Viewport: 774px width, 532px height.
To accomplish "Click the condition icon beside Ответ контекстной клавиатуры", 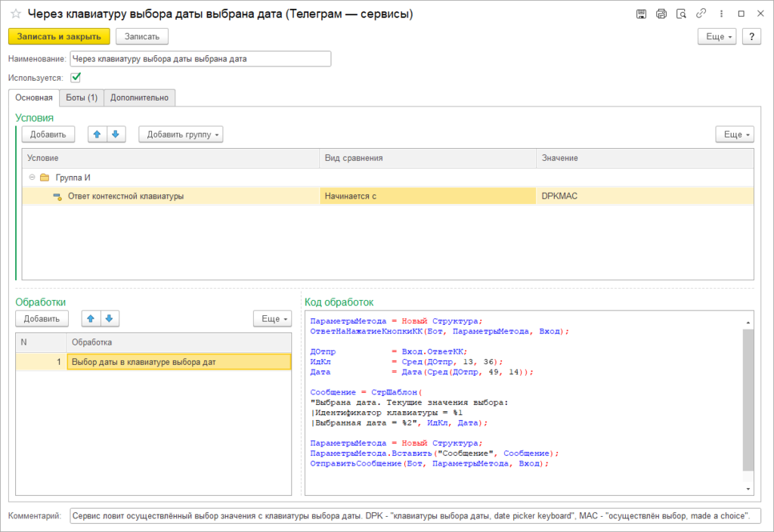I will tap(57, 196).
